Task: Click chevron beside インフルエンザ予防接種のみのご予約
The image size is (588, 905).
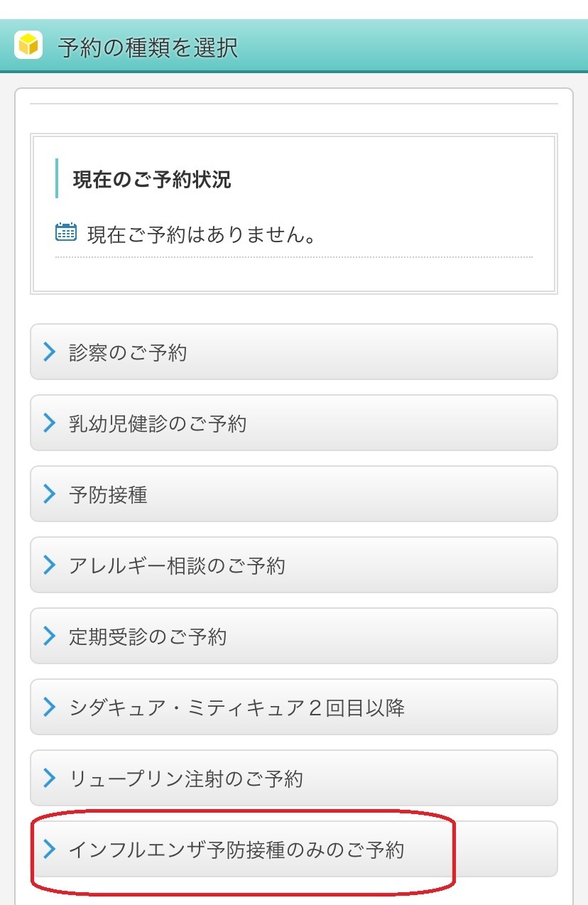Action: [x=49, y=849]
